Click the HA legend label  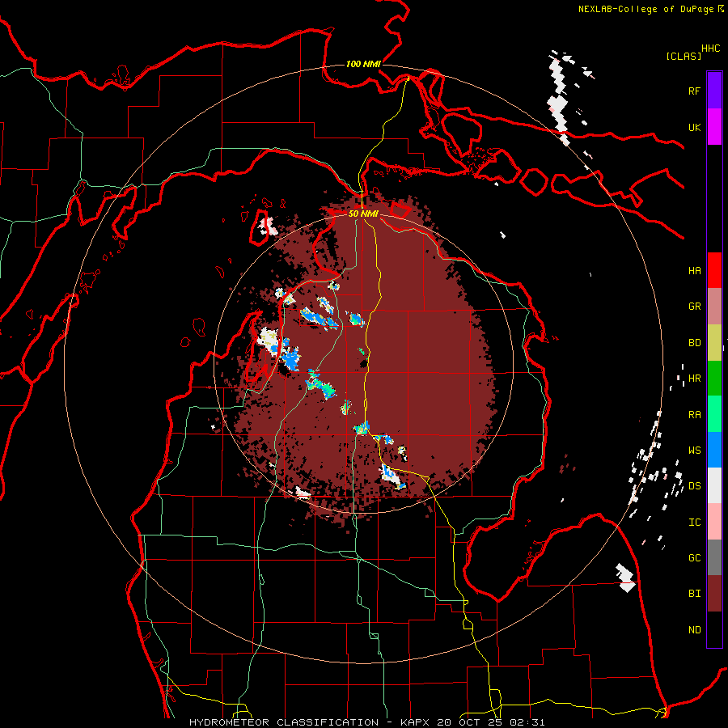pos(694,271)
